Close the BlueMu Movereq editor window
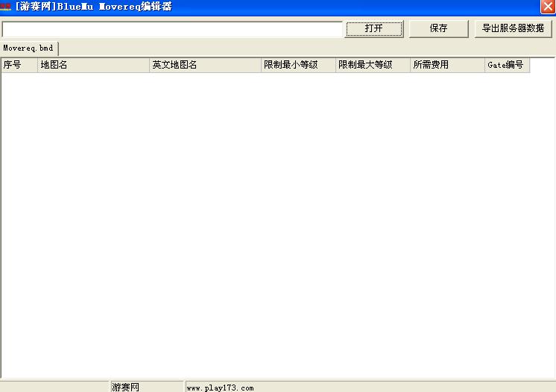 (x=548, y=7)
